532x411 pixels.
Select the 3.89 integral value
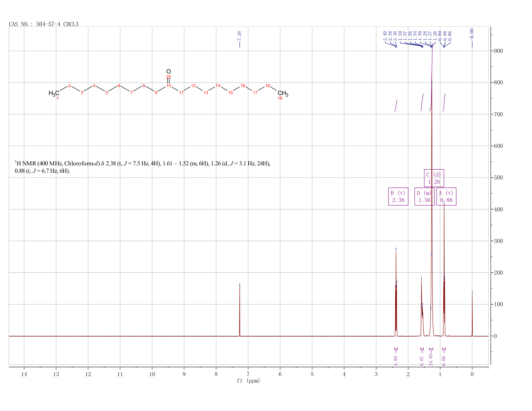pos(396,360)
